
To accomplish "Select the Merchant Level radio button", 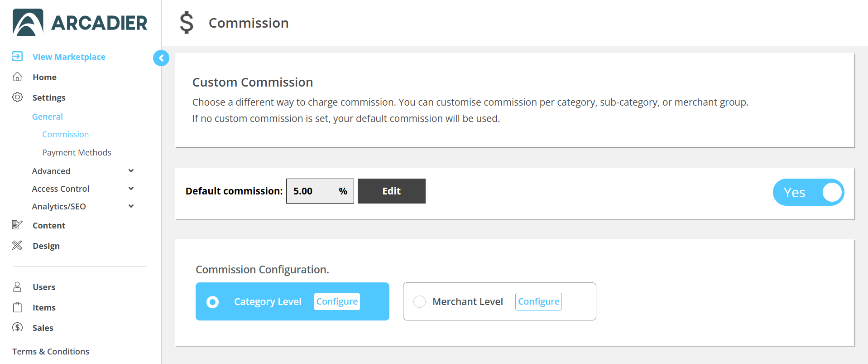I will tap(419, 301).
